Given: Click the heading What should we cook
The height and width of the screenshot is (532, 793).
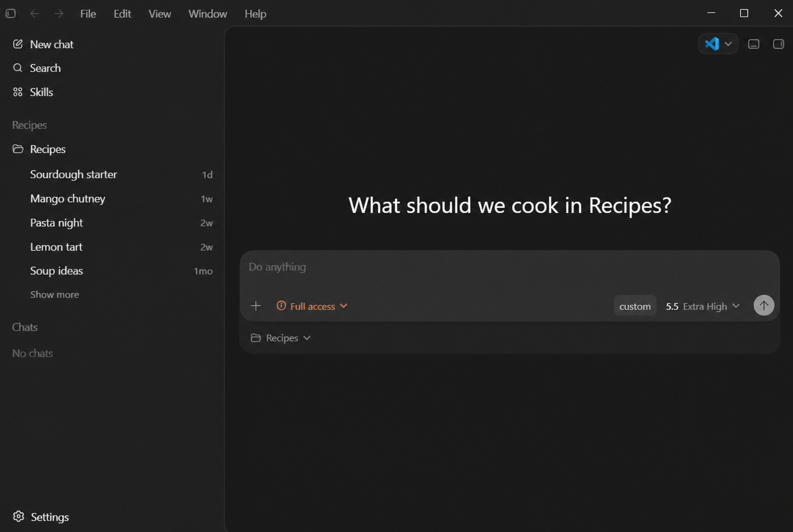Looking at the screenshot, I should click(x=510, y=206).
